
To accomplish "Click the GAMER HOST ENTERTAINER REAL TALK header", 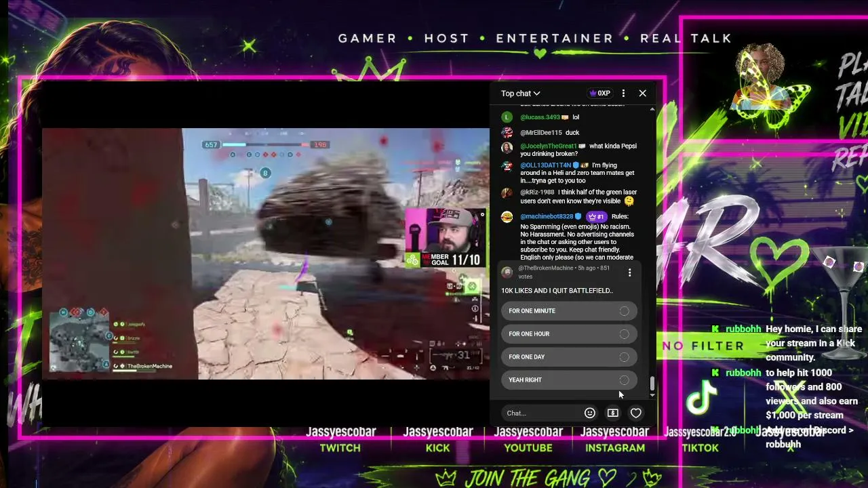I will click(x=535, y=39).
